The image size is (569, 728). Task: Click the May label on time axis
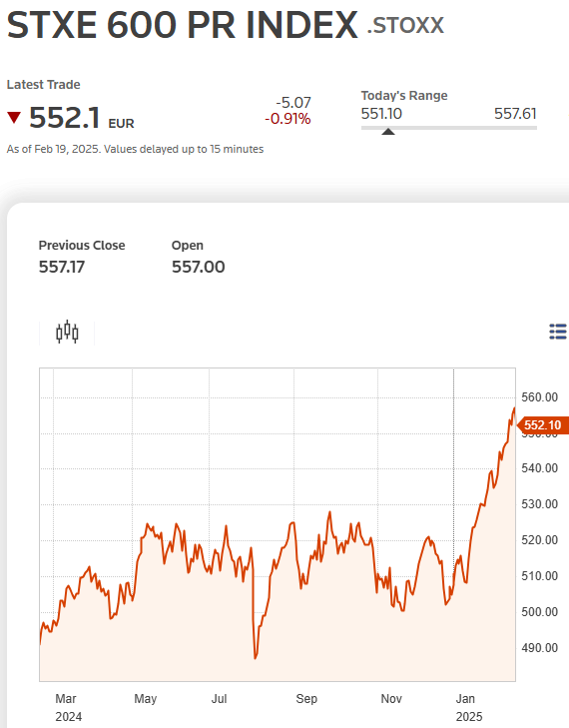(x=146, y=699)
